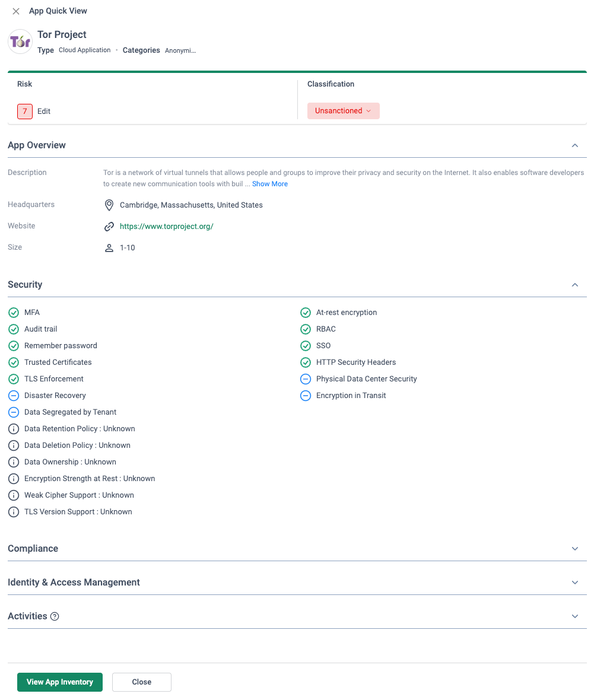Image resolution: width=594 pixels, height=700 pixels.
Task: Click the Tor Project logo
Action: [20, 42]
